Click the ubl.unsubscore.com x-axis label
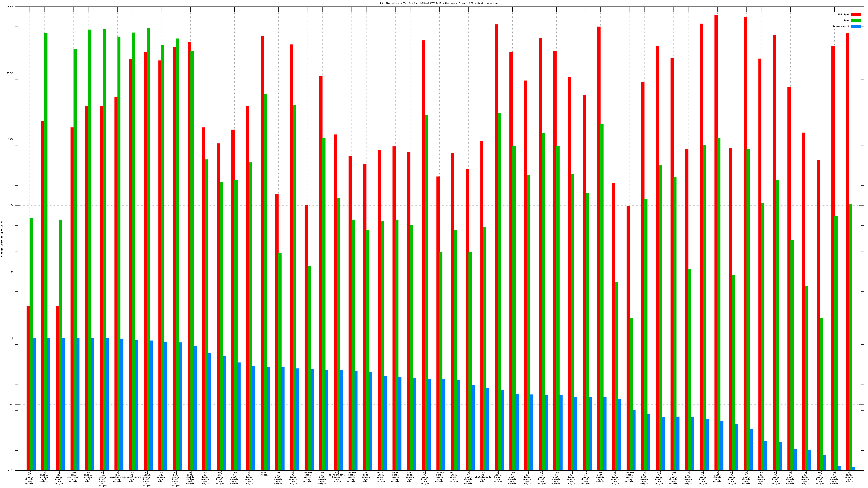Viewport: 868px width, 488px height. 117,477
